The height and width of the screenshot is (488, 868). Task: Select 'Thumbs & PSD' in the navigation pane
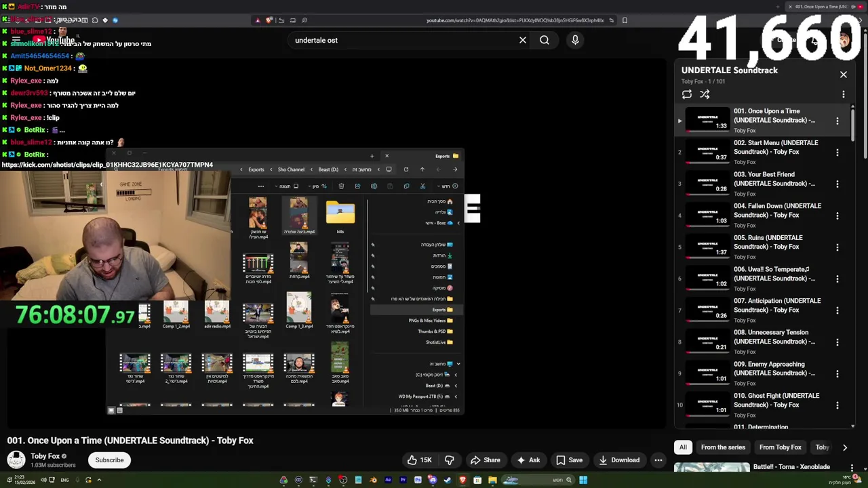tap(436, 331)
